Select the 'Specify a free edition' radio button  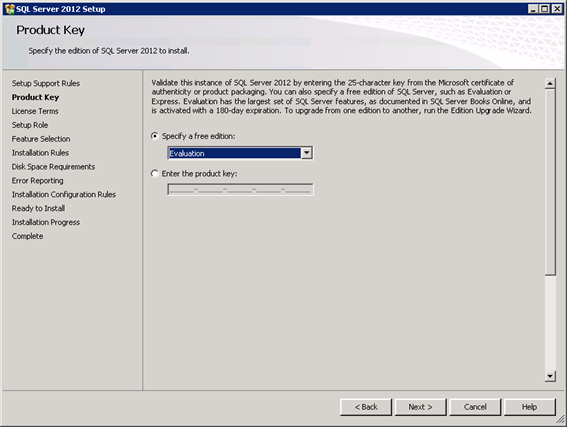155,136
